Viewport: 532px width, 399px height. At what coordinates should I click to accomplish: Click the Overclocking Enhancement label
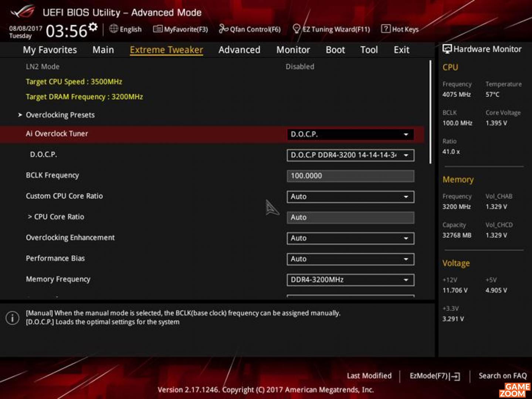[70, 238]
